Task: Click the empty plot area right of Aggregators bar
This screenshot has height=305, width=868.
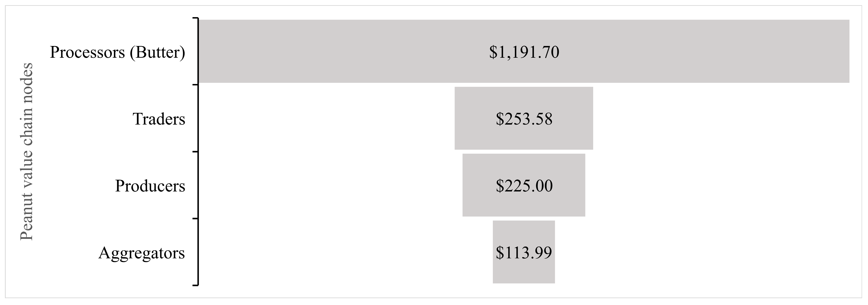Action: [x=708, y=252]
